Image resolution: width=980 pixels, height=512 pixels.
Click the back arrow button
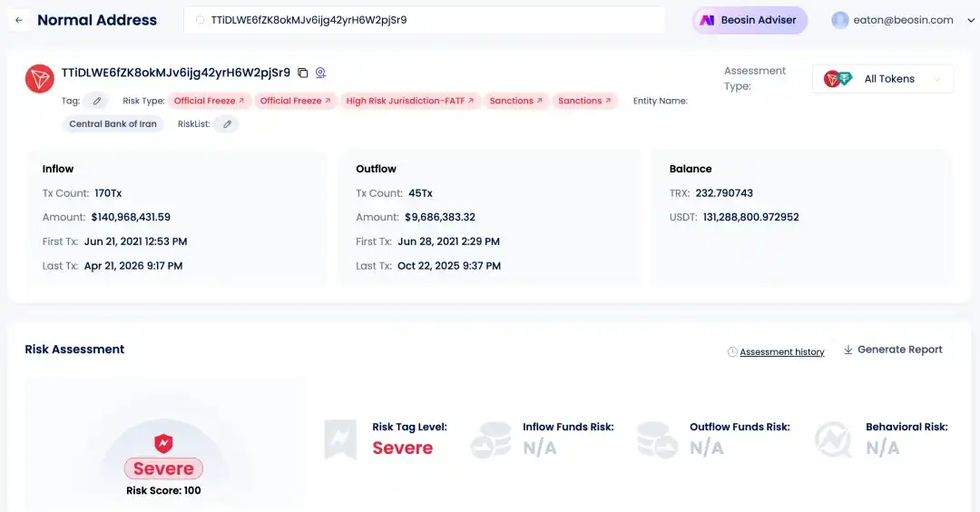[x=19, y=20]
